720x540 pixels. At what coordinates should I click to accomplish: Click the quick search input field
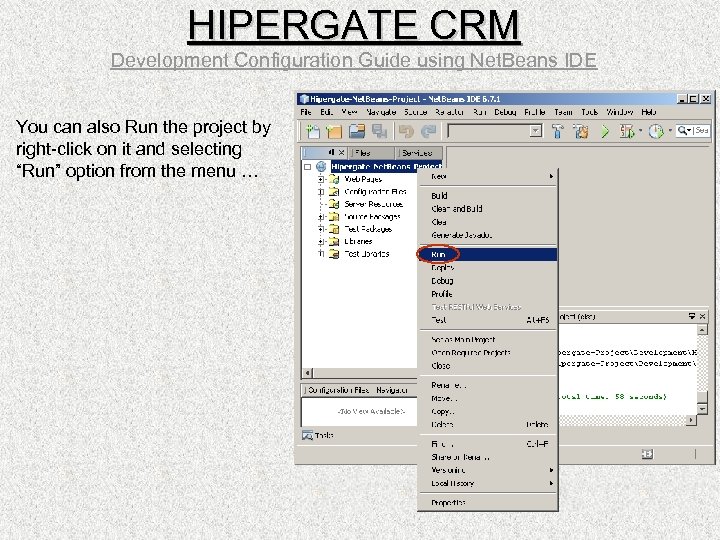click(x=701, y=131)
